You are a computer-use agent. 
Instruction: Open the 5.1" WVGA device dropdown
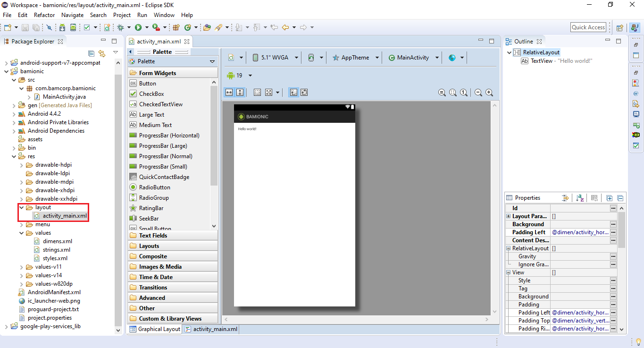(275, 58)
